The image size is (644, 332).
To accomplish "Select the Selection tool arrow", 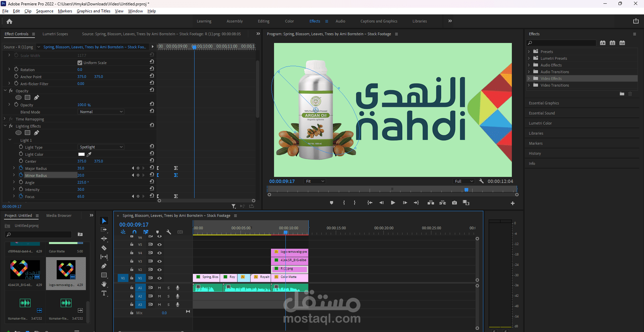I will coord(104,221).
